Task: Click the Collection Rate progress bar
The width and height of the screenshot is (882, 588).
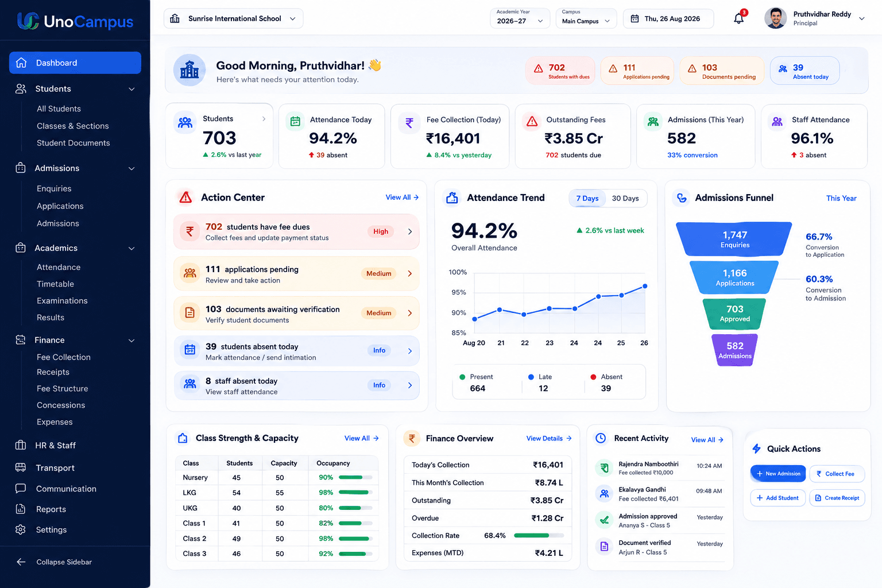Action: (x=539, y=536)
